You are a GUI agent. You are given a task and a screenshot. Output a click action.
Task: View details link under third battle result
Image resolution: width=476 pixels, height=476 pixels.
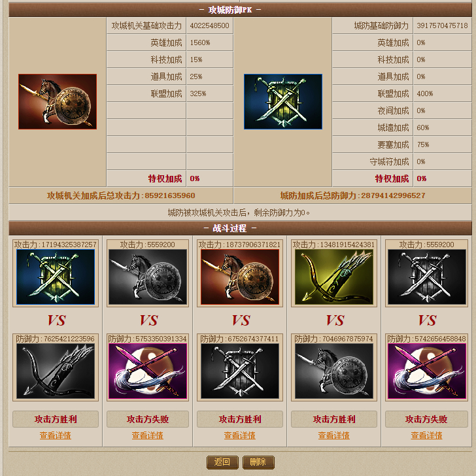click(x=240, y=435)
